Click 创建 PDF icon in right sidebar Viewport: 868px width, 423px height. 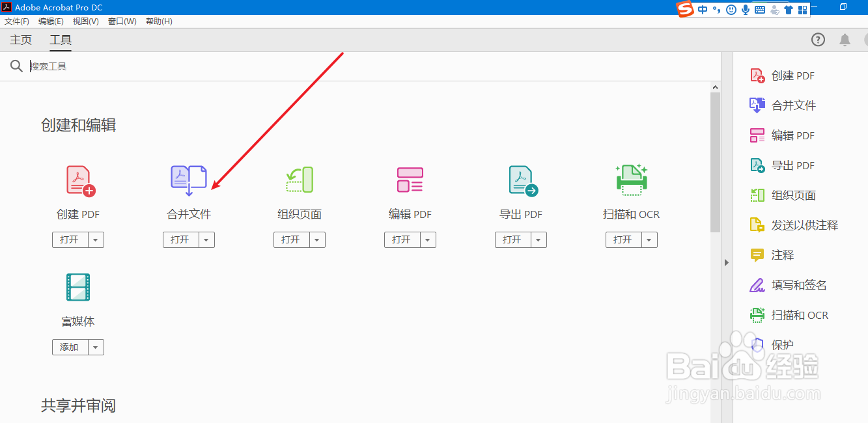click(x=757, y=75)
